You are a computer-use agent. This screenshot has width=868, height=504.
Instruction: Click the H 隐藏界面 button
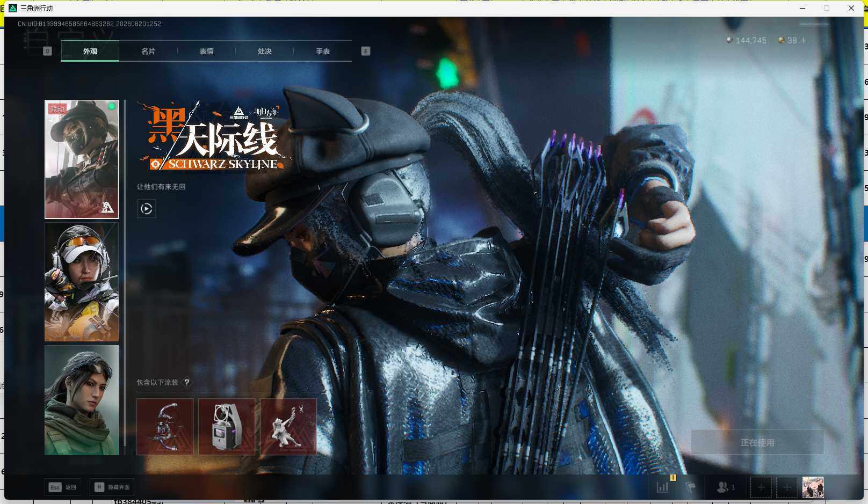112,487
